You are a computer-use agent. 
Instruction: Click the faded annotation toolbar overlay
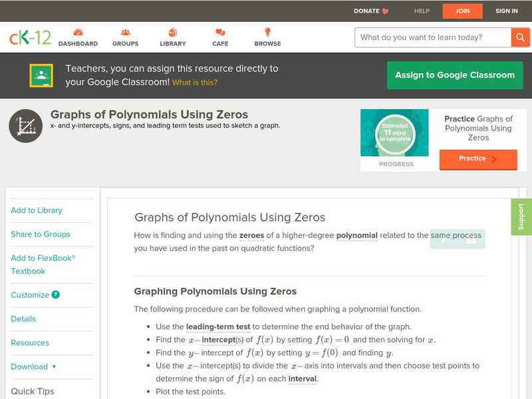[458, 239]
